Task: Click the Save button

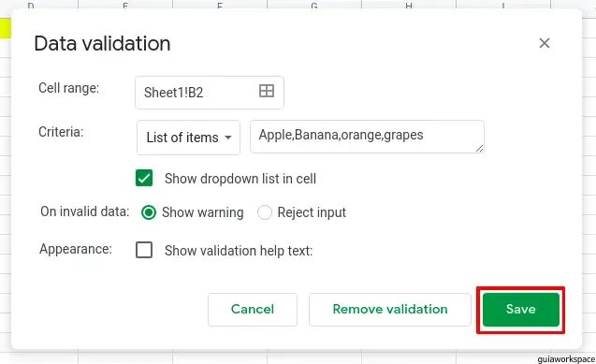Action: click(x=521, y=310)
